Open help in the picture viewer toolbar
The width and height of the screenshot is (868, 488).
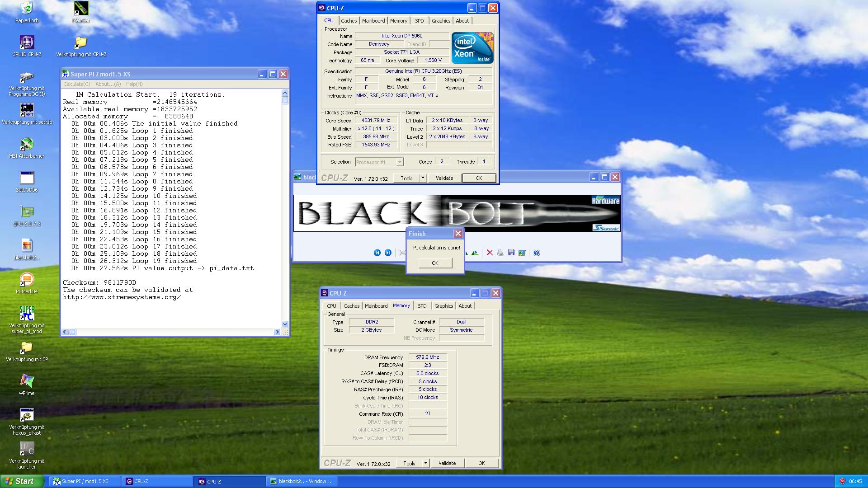(x=536, y=253)
